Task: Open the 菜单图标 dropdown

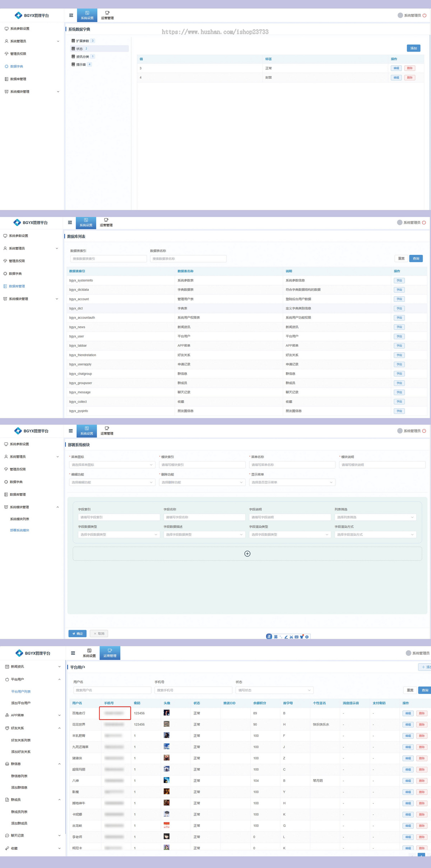Action: pyautogui.click(x=112, y=465)
